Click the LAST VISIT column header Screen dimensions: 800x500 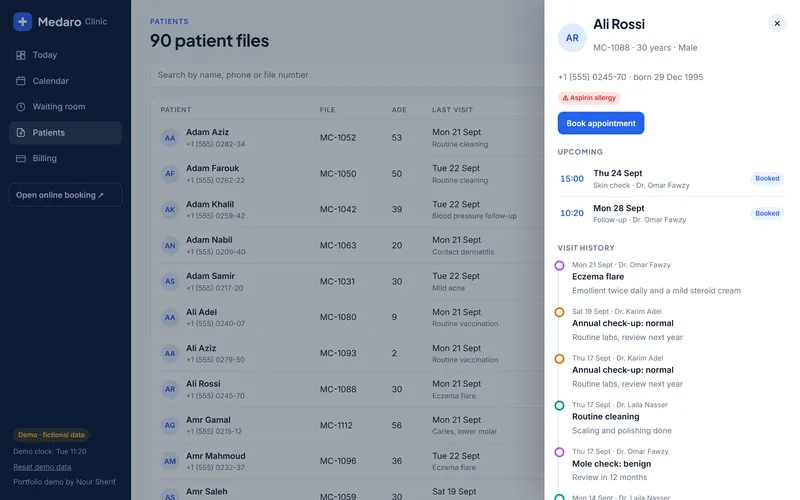click(x=452, y=110)
